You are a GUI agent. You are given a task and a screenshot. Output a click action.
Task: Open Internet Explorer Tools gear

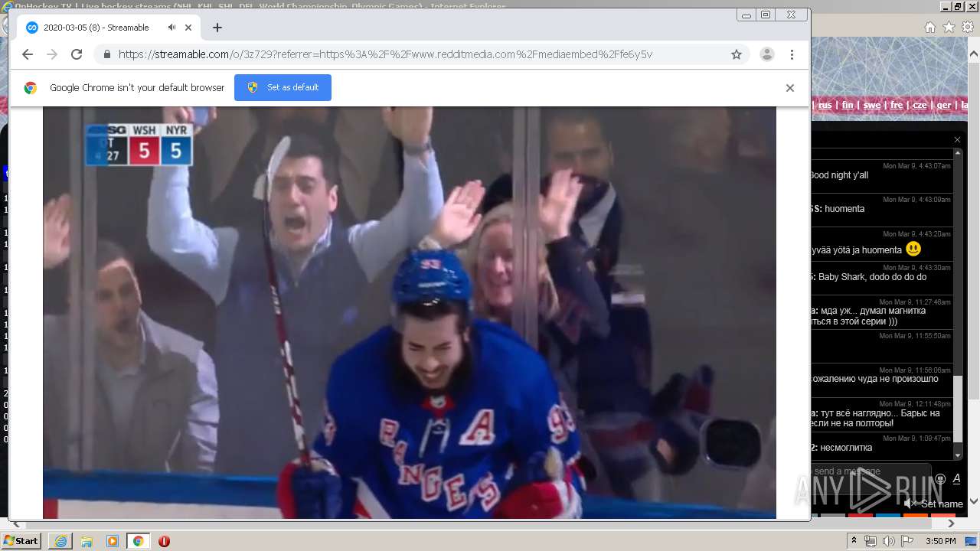click(968, 28)
